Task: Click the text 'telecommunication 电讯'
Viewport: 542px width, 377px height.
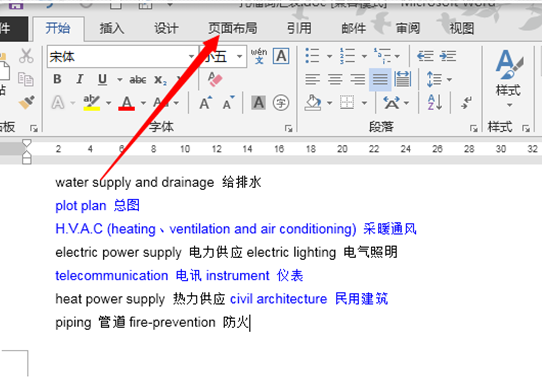Action: [x=128, y=276]
